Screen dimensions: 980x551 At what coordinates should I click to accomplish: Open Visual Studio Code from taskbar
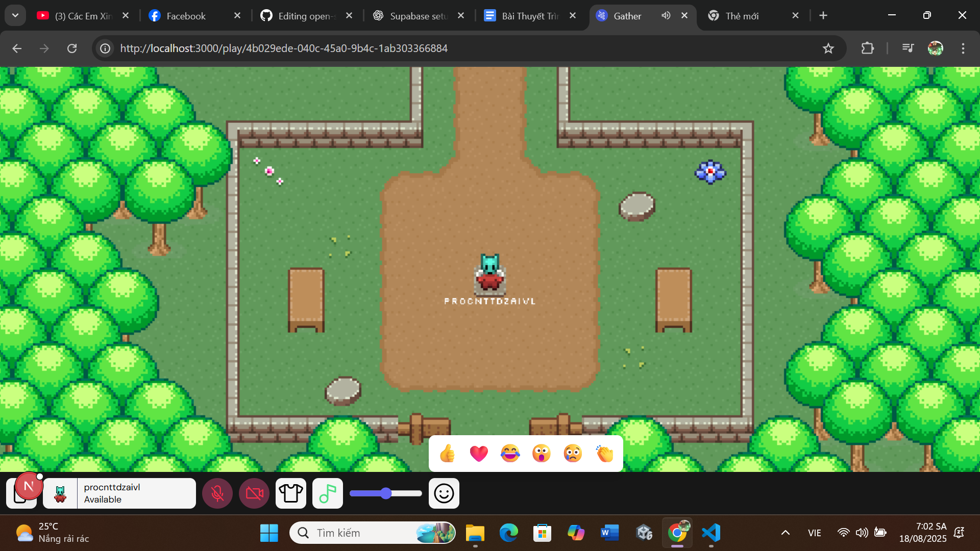point(711,533)
